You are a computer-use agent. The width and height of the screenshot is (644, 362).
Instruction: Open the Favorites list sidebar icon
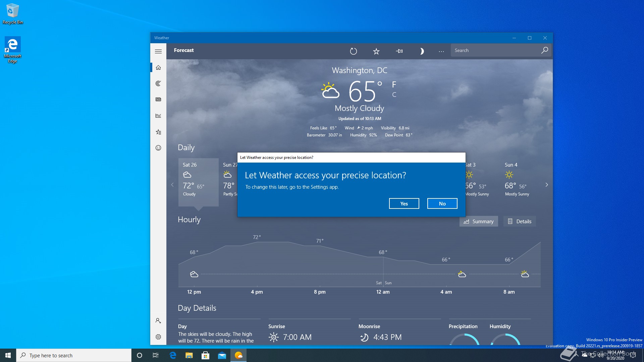pyautogui.click(x=158, y=132)
